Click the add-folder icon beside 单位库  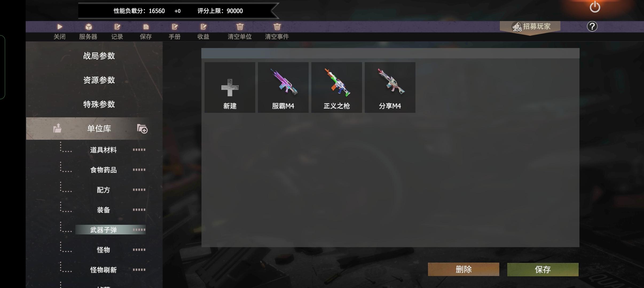point(142,129)
